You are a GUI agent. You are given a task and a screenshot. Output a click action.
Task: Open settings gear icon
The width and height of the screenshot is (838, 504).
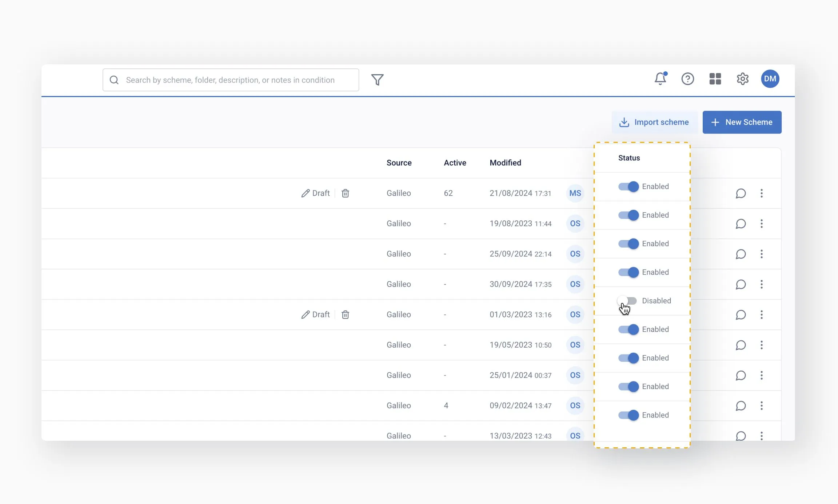(742, 79)
